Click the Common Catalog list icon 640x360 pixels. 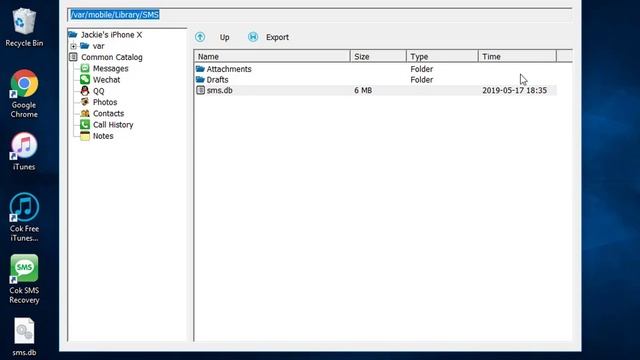point(73,57)
